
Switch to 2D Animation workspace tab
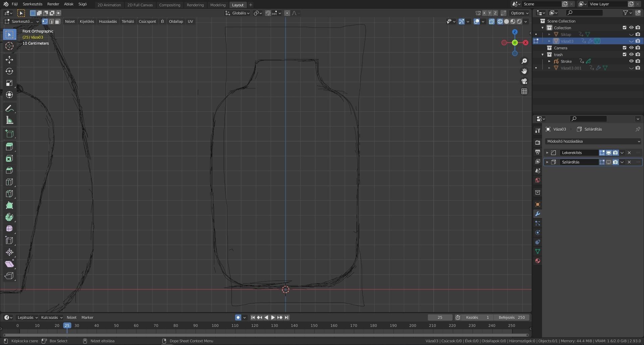point(109,5)
